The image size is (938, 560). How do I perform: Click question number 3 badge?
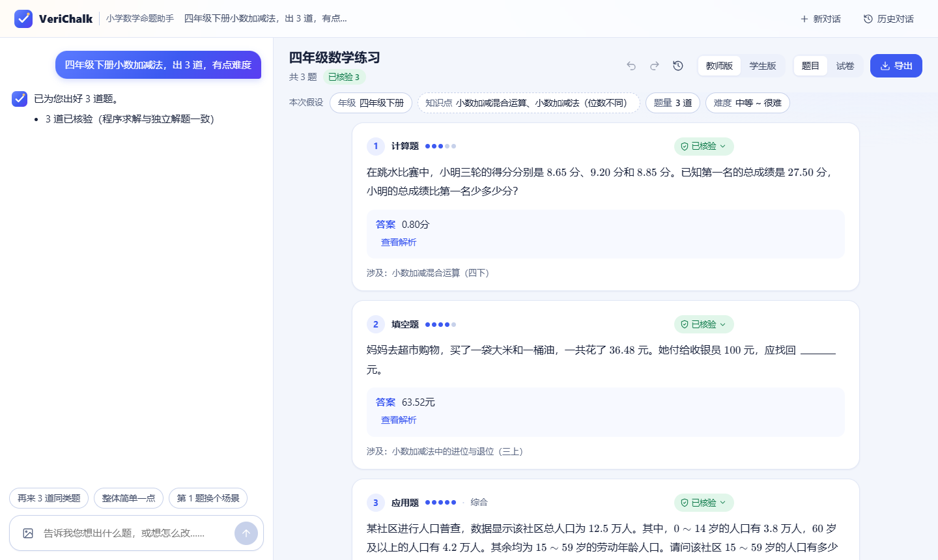click(x=376, y=503)
